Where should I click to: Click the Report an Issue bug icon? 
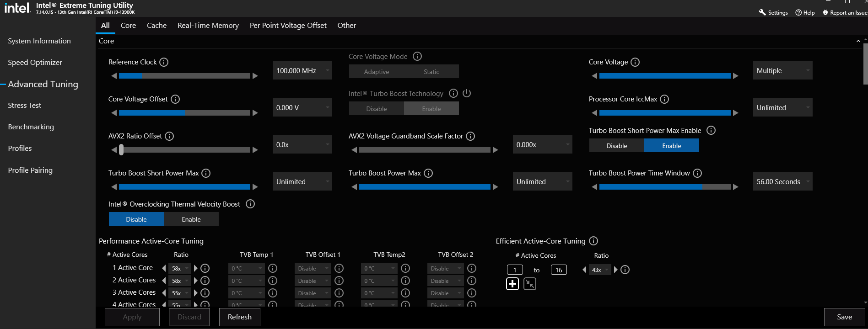point(825,12)
